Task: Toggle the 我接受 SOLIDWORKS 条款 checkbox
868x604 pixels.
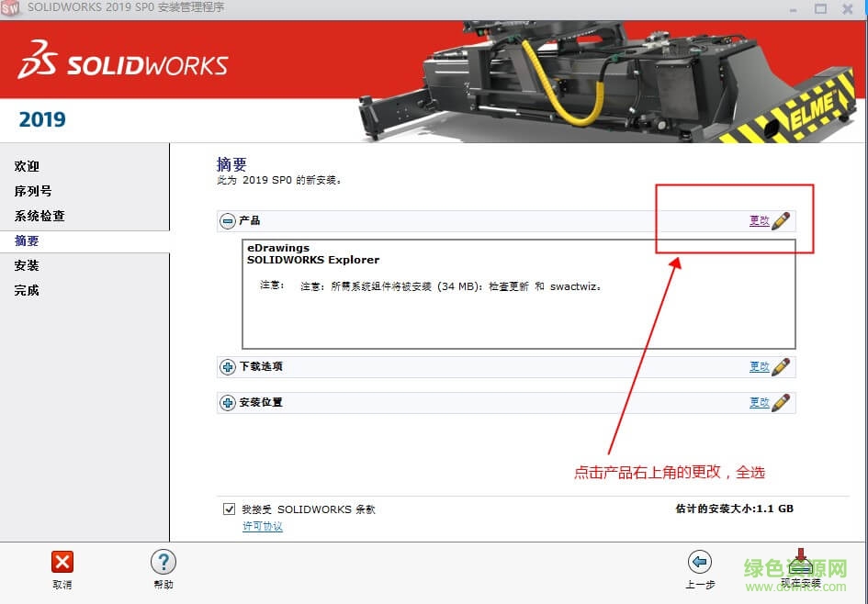Action: pyautogui.click(x=230, y=509)
